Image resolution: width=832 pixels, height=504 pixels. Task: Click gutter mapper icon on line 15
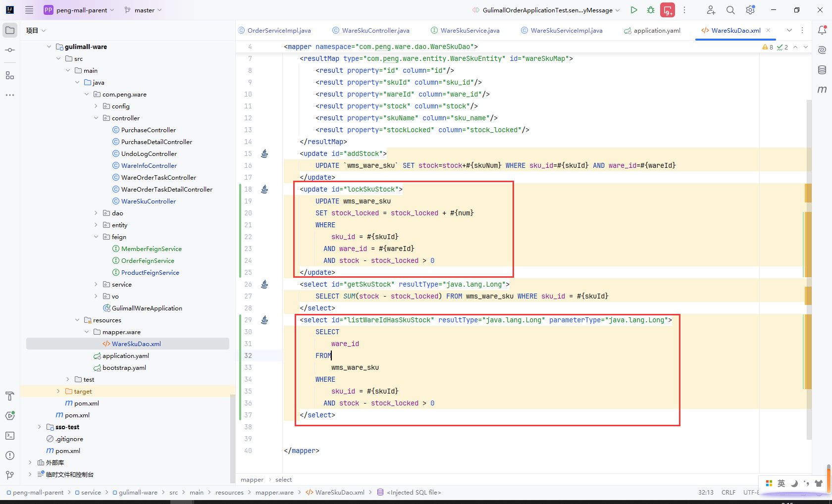pyautogui.click(x=264, y=153)
